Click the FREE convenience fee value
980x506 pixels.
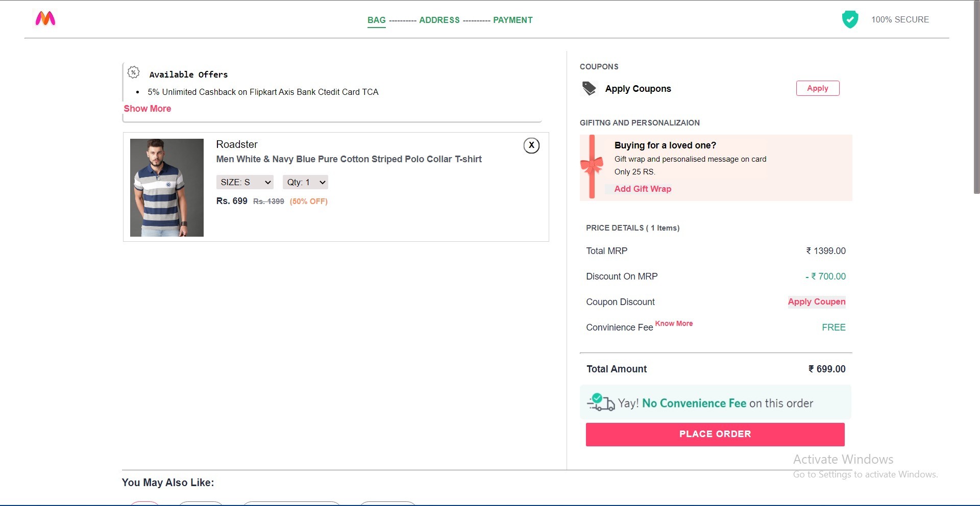(x=834, y=327)
